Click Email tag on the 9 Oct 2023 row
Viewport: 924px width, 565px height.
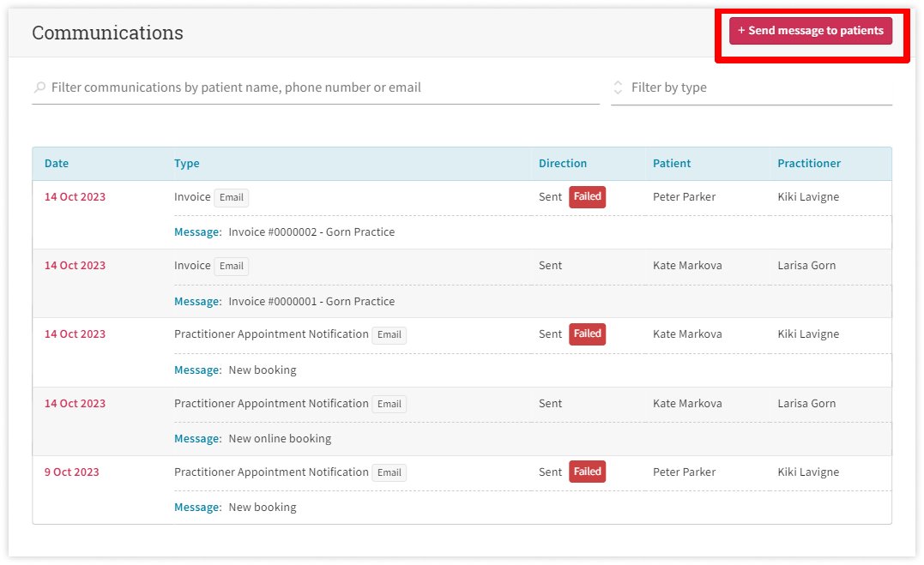pos(389,472)
